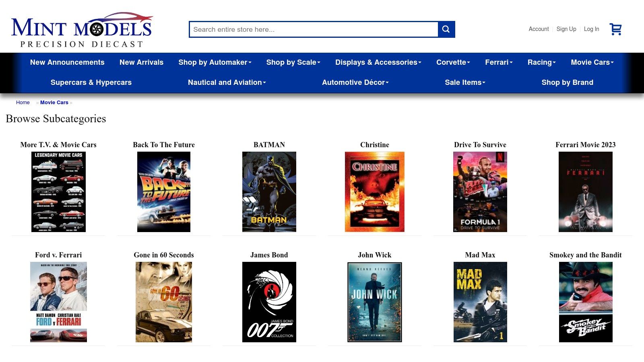The height and width of the screenshot is (362, 644).
Task: Click the 'John Wick' title
Action: [375, 255]
